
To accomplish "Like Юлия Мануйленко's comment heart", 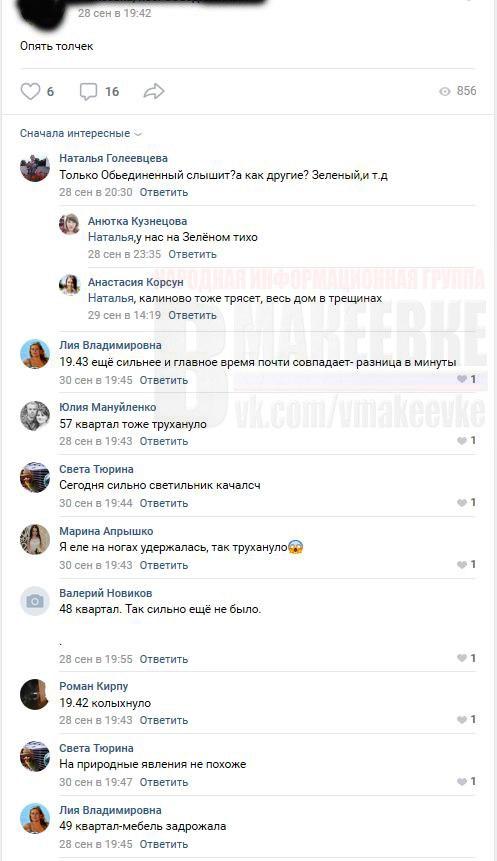I will 462,440.
